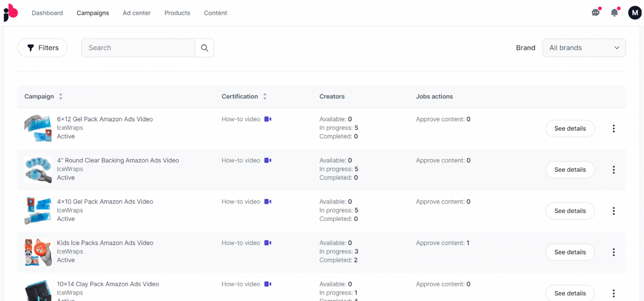Image resolution: width=644 pixels, height=301 pixels.
Task: Open the All brands dropdown
Action: click(x=584, y=48)
